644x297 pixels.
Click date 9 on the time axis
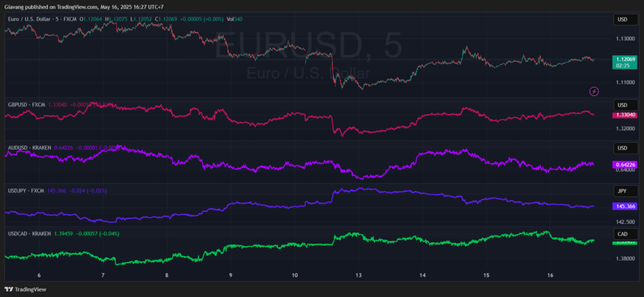pyautogui.click(x=231, y=276)
